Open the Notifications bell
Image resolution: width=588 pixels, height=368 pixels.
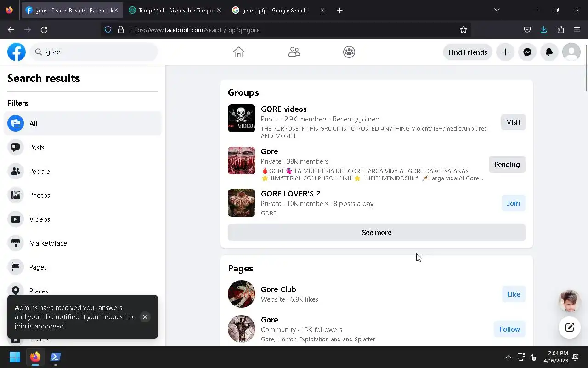pos(549,52)
